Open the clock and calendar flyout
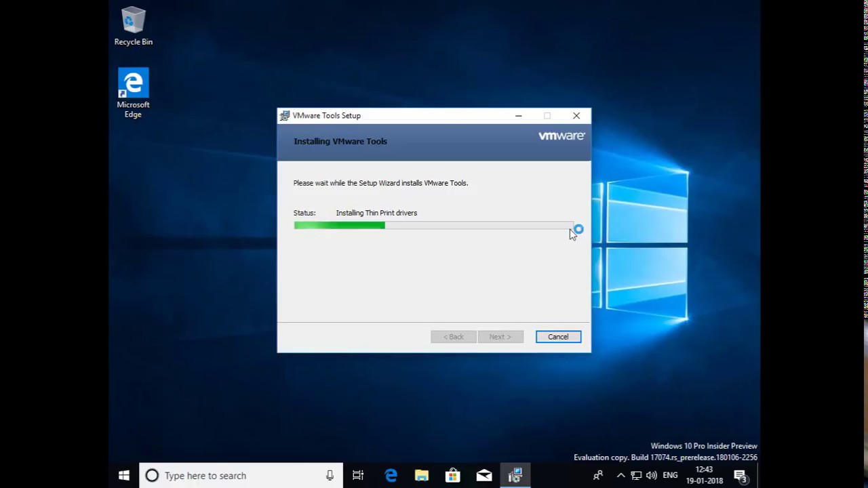Image resolution: width=868 pixels, height=488 pixels. tap(704, 475)
